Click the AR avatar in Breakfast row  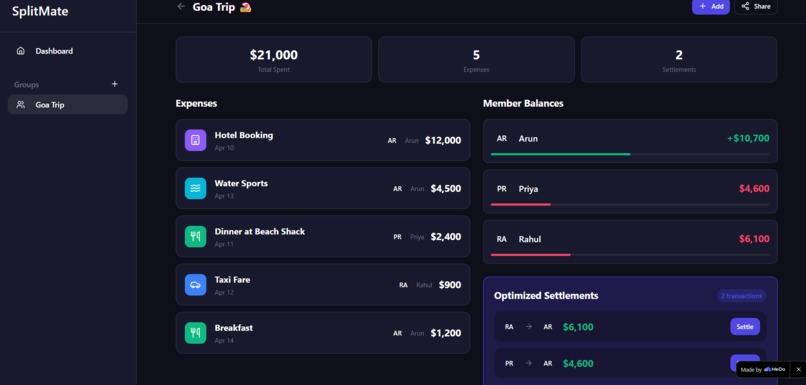pos(397,333)
